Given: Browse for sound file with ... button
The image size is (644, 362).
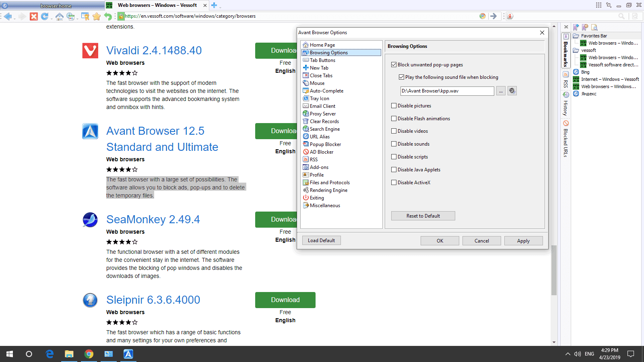Looking at the screenshot, I should click(501, 91).
